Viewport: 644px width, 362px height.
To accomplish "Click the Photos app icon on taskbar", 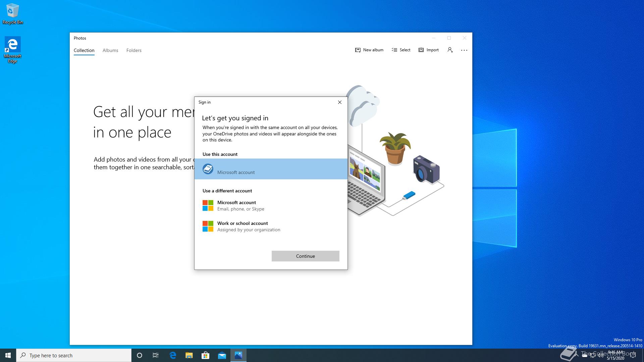I will [238, 355].
